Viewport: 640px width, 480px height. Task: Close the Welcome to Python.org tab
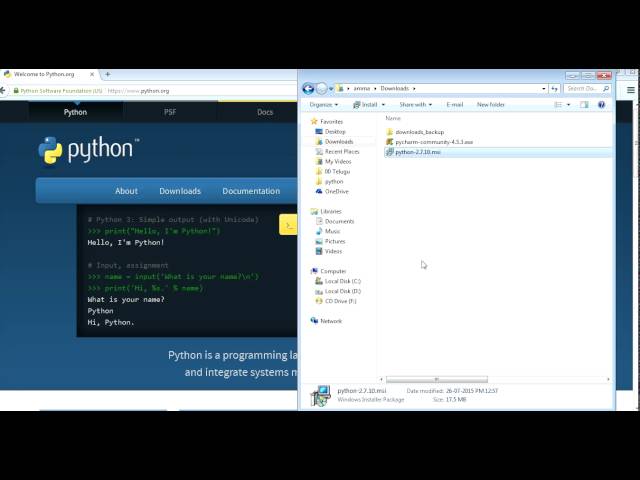tap(92, 74)
